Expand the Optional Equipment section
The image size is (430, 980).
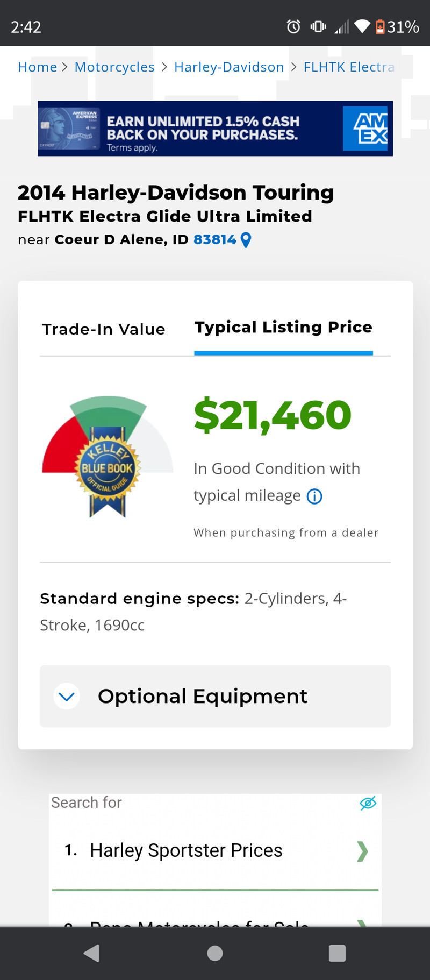click(x=215, y=696)
